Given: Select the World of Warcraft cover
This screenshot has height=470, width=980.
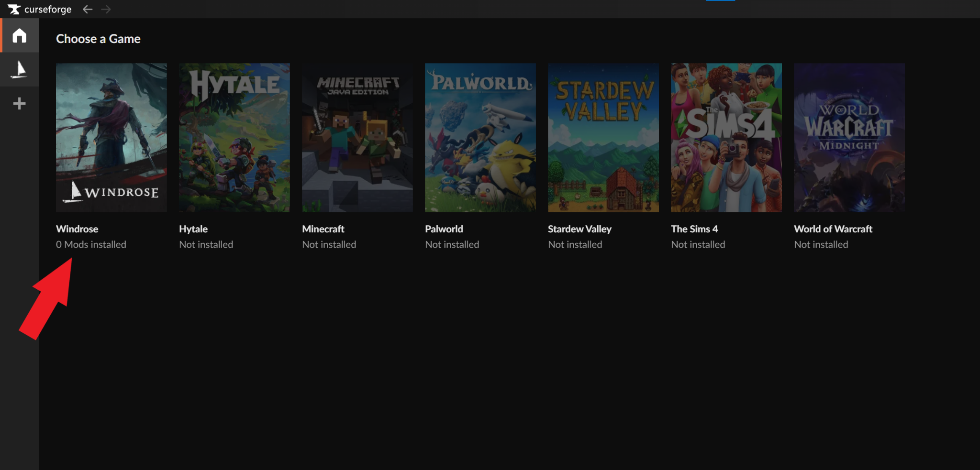Looking at the screenshot, I should click(849, 138).
